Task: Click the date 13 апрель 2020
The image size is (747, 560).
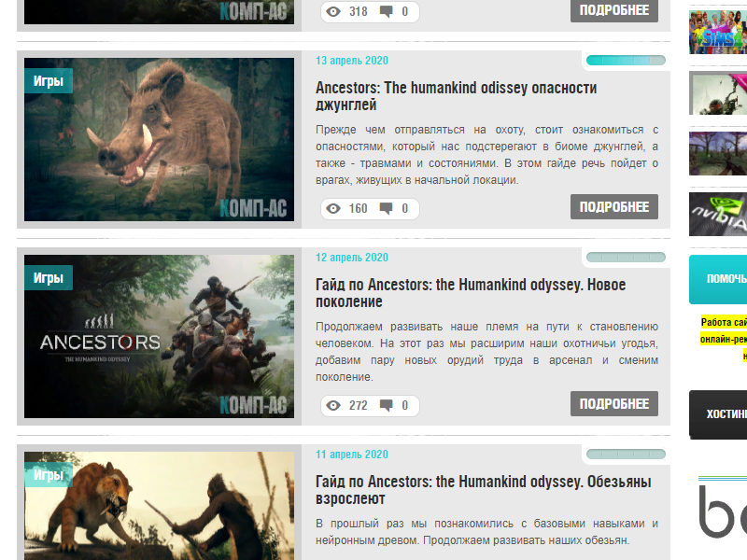Action: [x=352, y=61]
